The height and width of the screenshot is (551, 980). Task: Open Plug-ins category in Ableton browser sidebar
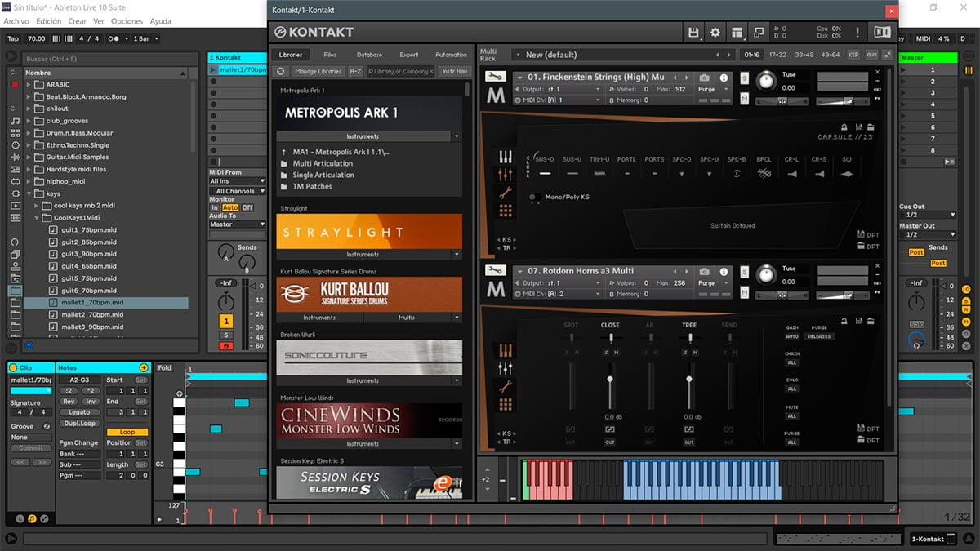[x=16, y=193]
